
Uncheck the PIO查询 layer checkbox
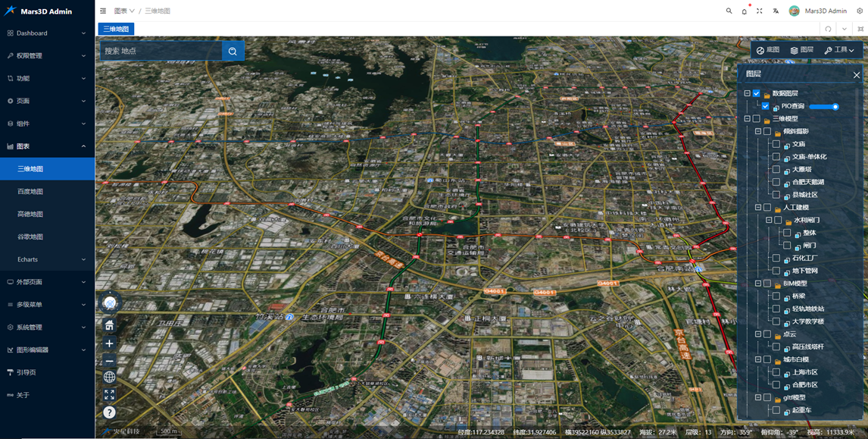coord(765,106)
